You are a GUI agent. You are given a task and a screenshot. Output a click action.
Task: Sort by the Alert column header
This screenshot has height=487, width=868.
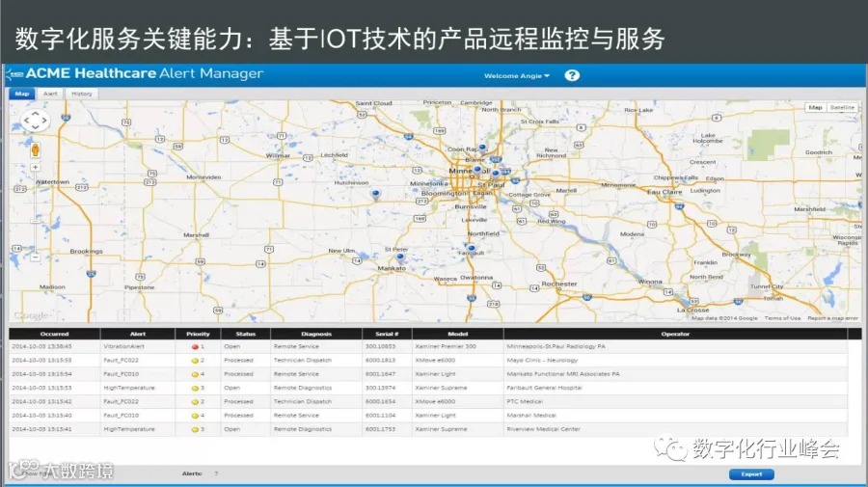pos(138,334)
